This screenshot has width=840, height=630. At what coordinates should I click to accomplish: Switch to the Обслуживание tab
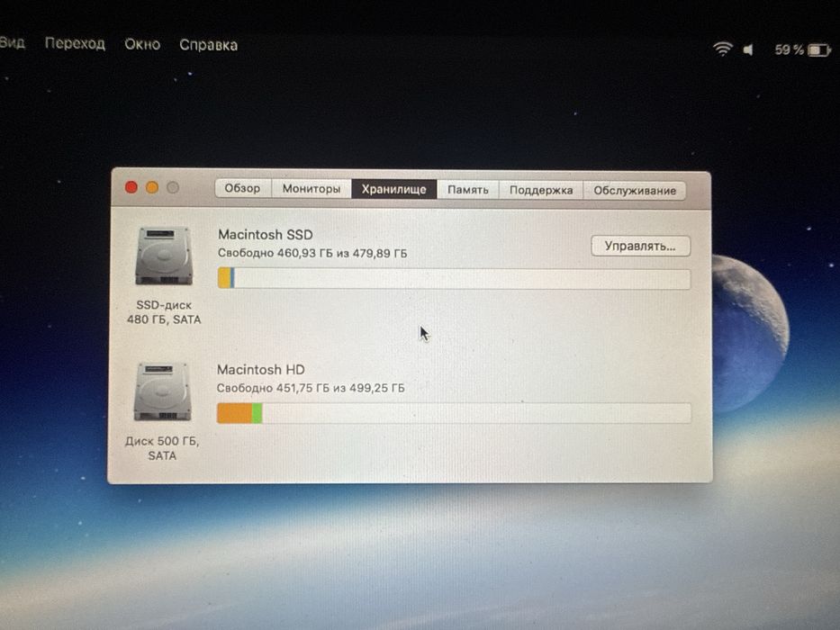pos(635,191)
